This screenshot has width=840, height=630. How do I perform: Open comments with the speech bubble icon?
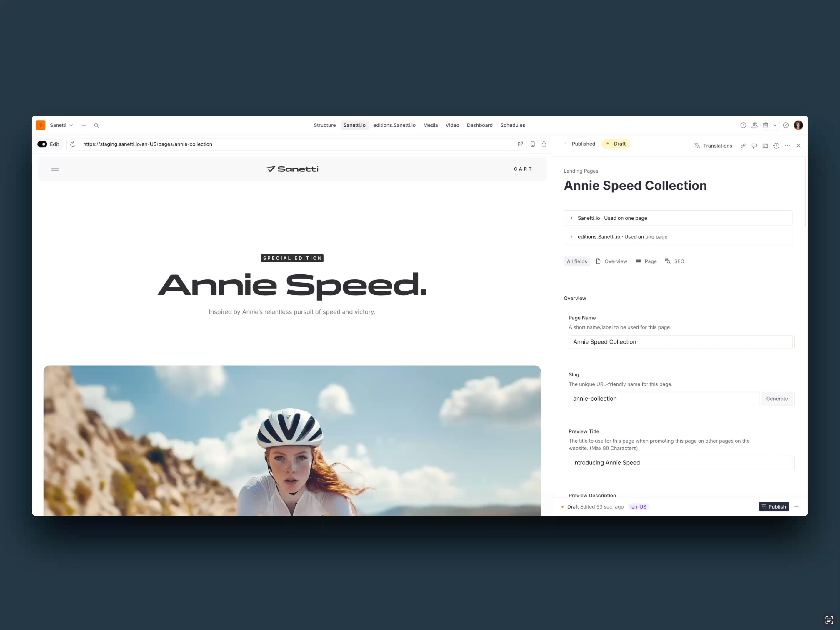754,146
